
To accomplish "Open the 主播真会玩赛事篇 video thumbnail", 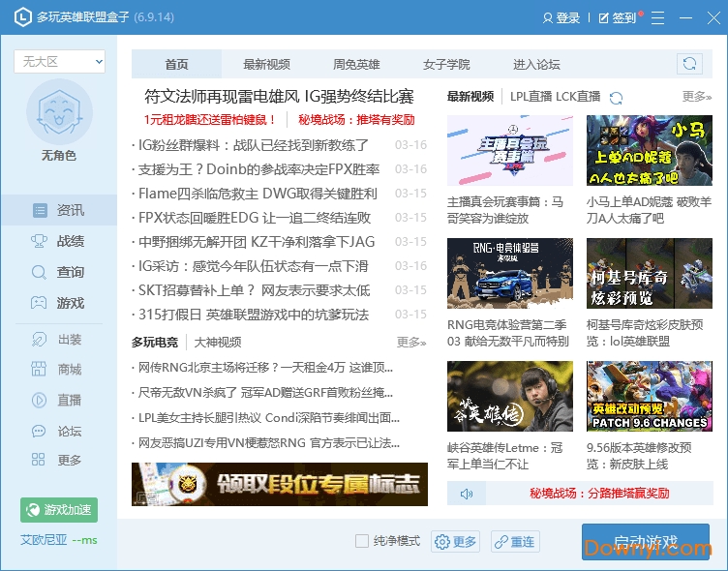I will (510, 150).
